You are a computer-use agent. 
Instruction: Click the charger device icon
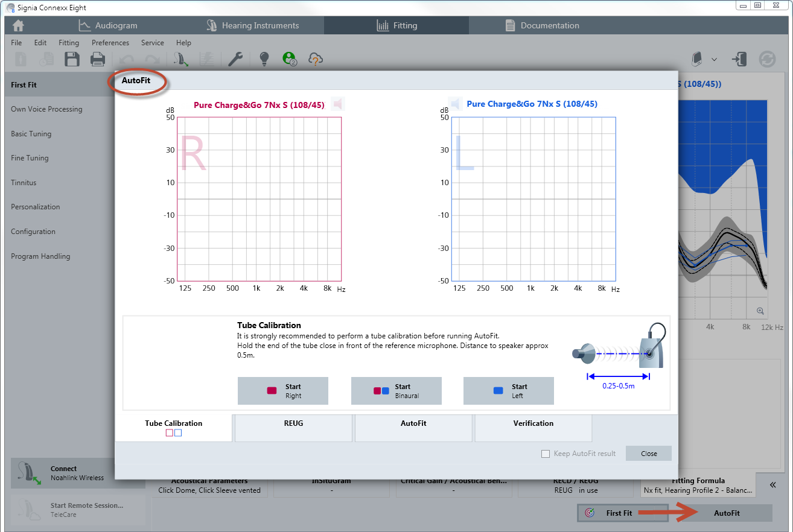(697, 59)
